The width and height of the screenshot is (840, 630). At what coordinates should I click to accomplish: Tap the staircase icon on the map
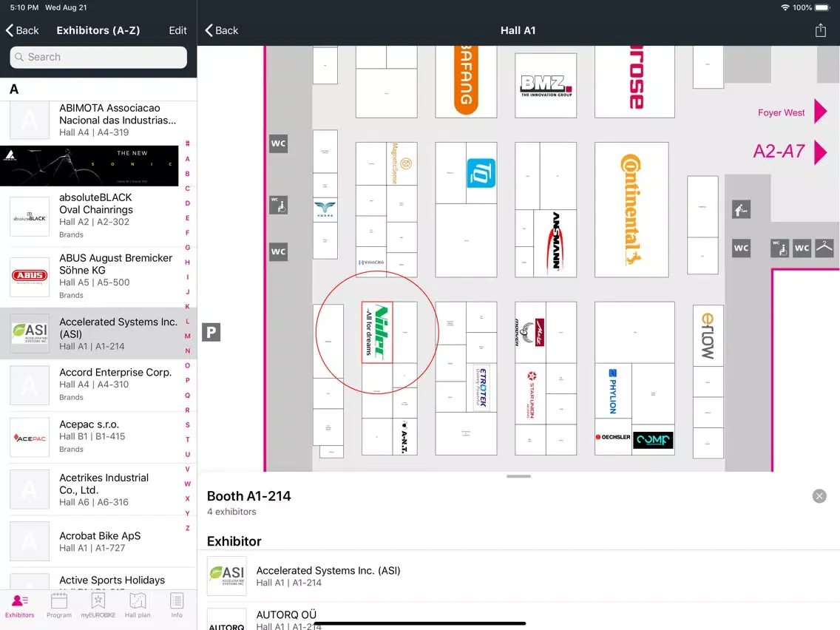[x=741, y=209]
